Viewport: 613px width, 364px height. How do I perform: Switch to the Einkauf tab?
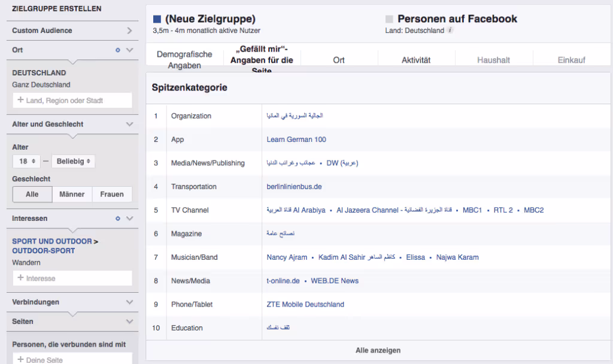(x=571, y=60)
